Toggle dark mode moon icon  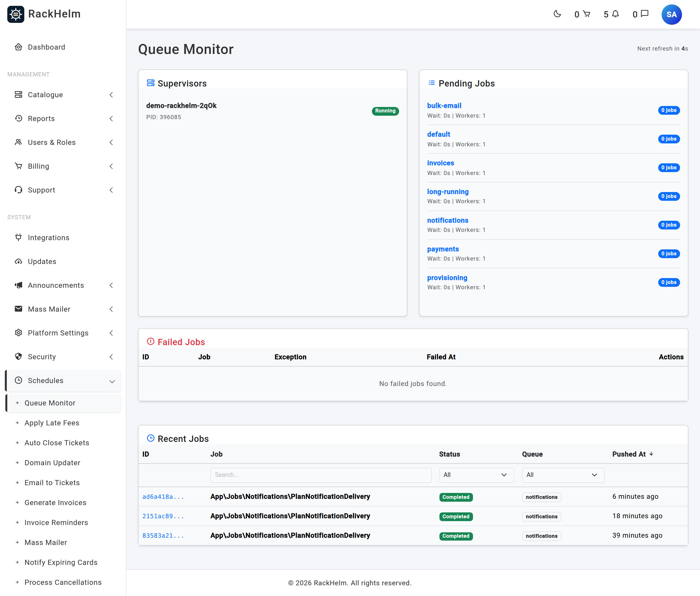click(x=557, y=14)
